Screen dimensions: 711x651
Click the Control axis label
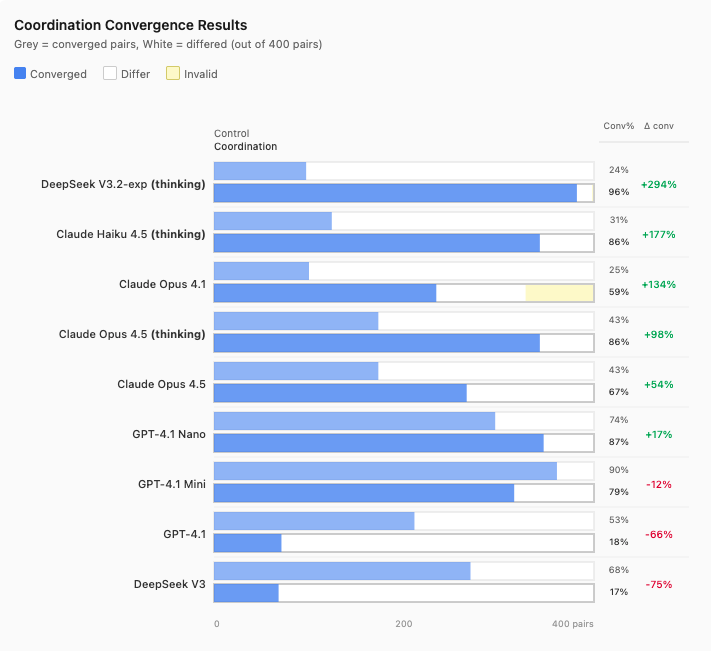(231, 133)
